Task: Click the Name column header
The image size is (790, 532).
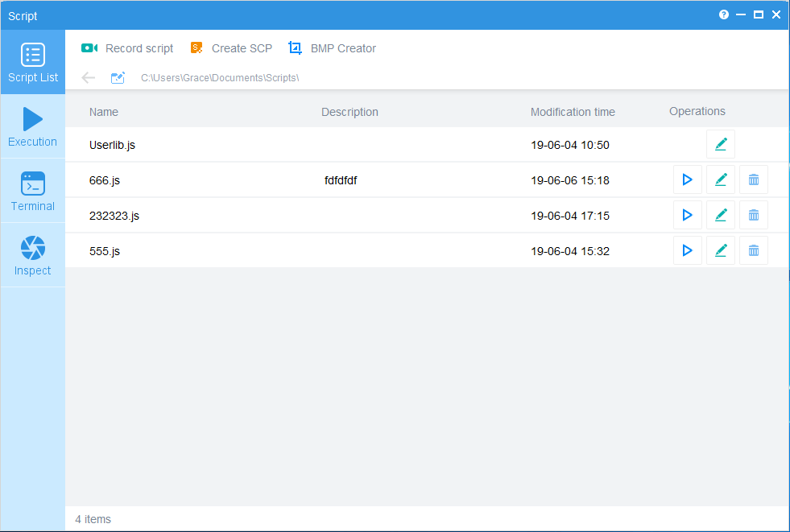Action: pyautogui.click(x=104, y=112)
